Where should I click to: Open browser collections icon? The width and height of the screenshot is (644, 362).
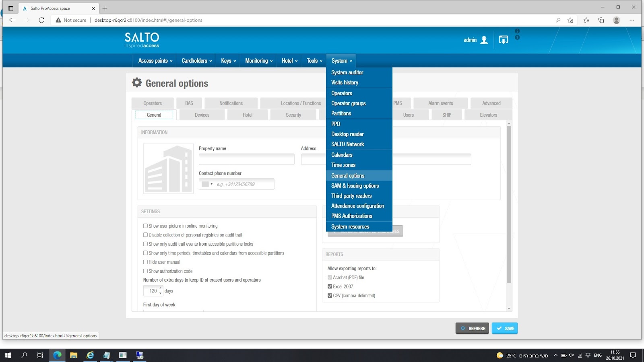click(601, 20)
